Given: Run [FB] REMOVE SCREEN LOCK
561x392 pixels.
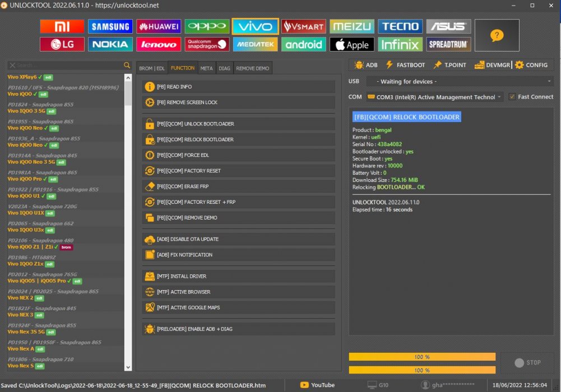Looking at the screenshot, I should pos(239,102).
